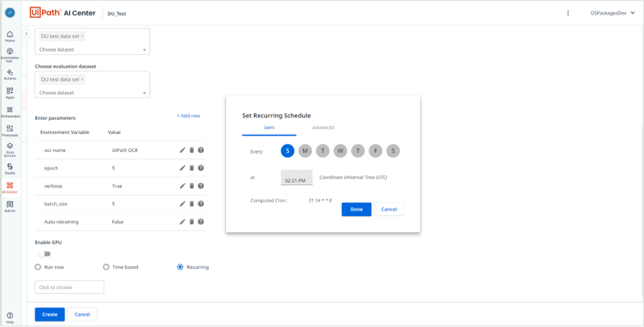Screen dimensions: 644x327
Task: Switch to the DAYS tab
Action: click(x=269, y=128)
